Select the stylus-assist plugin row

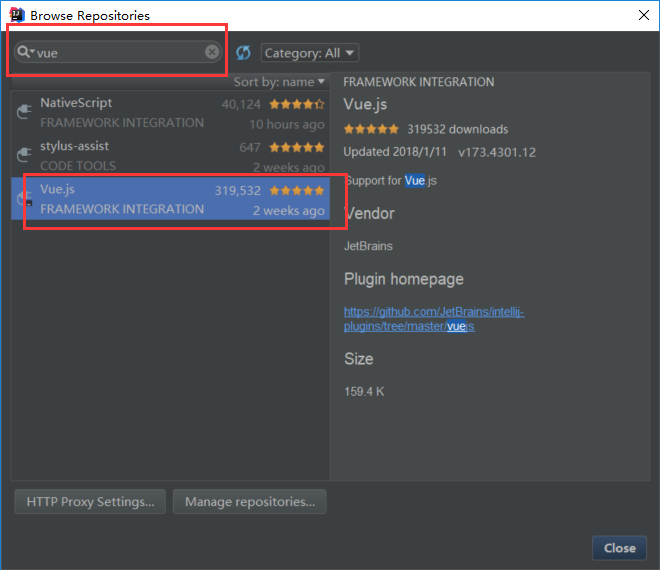(x=170, y=155)
